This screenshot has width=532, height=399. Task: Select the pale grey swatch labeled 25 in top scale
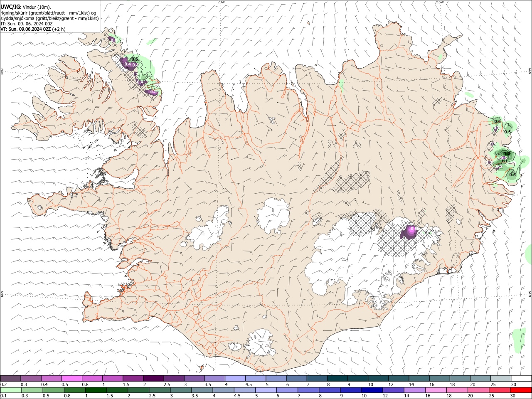501,378
